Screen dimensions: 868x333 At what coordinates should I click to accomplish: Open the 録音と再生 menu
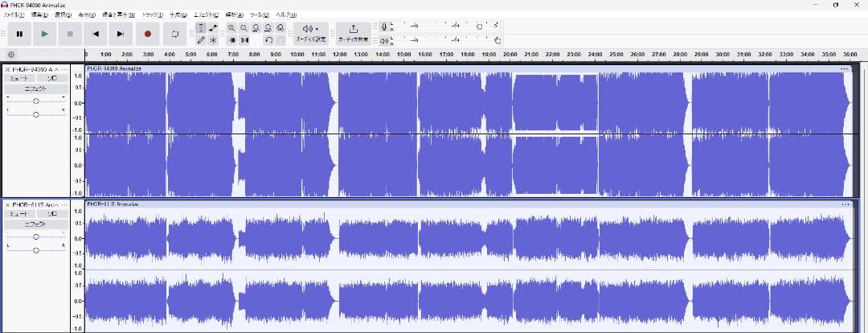[x=118, y=14]
